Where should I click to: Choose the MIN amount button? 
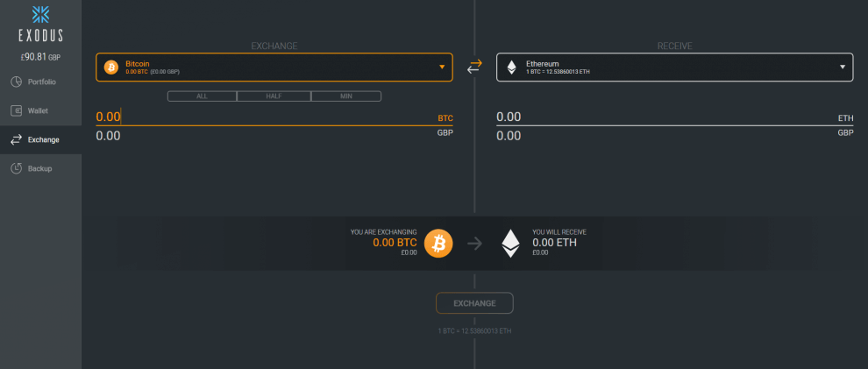[x=346, y=96]
